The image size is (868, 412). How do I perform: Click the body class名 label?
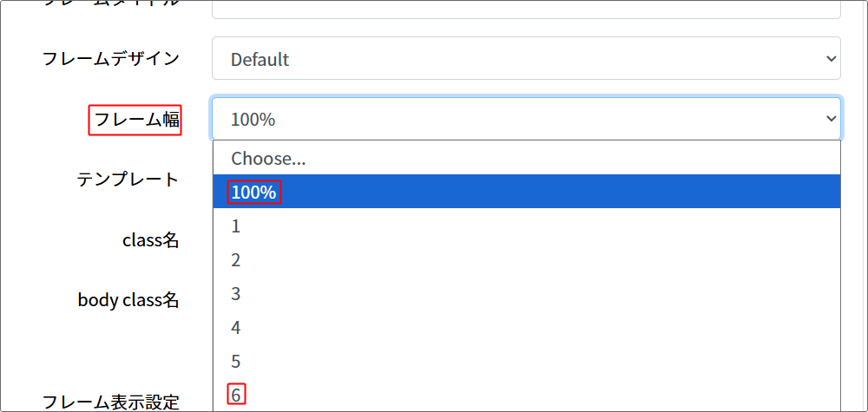[128, 300]
